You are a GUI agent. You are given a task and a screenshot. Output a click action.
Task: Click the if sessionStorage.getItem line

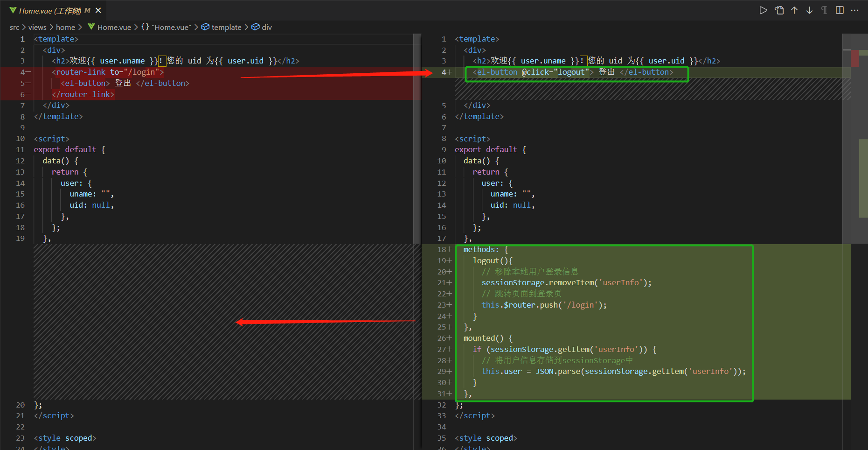point(564,350)
